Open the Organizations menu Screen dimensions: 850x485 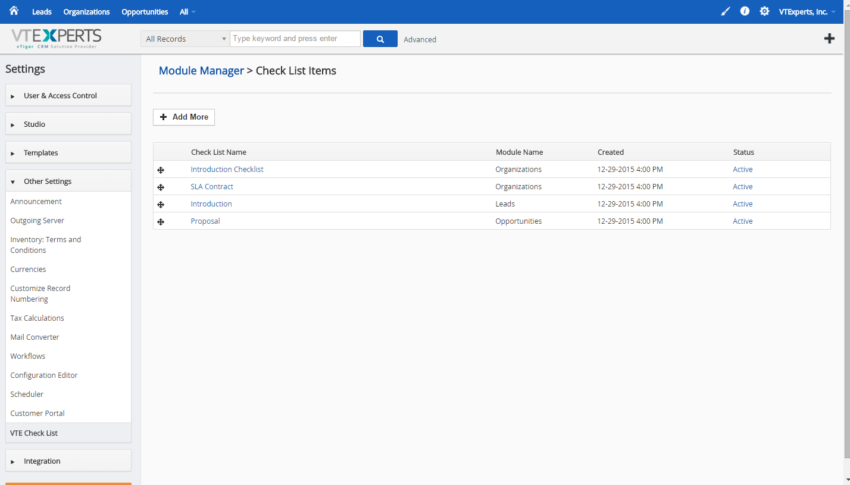point(86,12)
